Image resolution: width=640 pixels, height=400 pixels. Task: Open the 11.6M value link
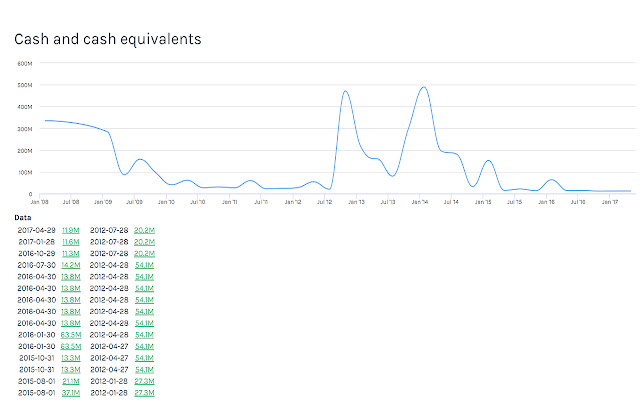(71, 242)
